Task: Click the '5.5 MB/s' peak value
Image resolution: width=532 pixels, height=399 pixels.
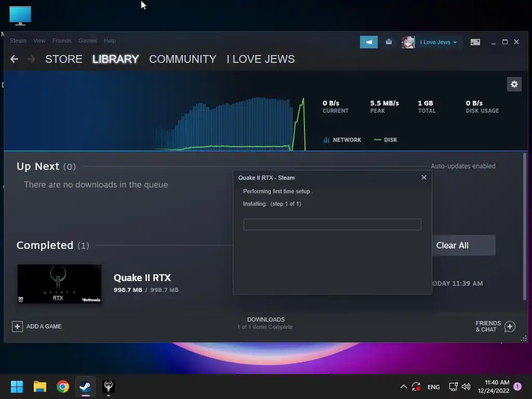Action: point(384,103)
